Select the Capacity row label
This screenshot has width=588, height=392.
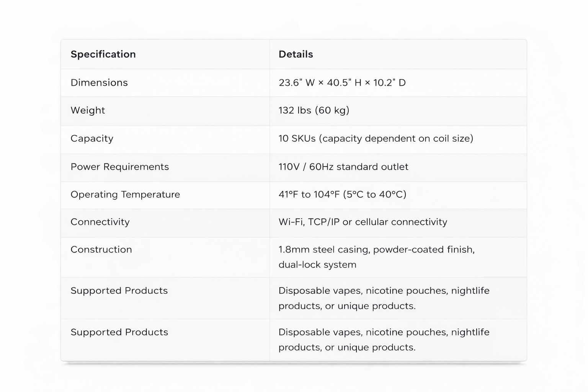click(92, 139)
